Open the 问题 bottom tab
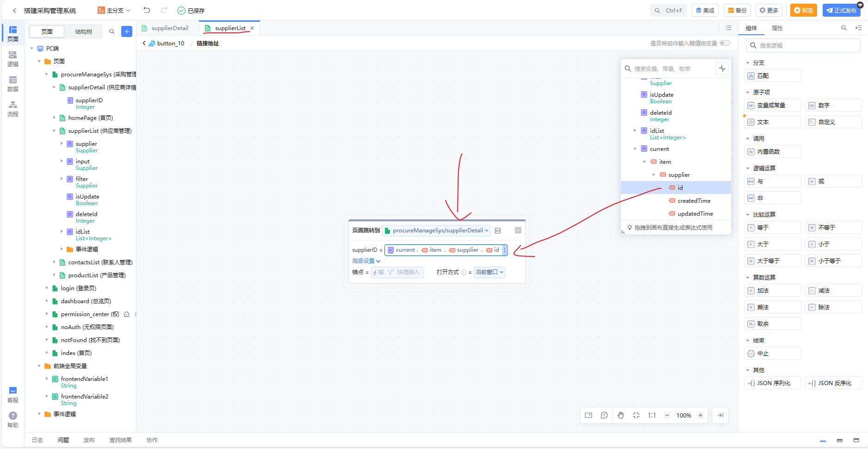868x449 pixels. (63, 440)
